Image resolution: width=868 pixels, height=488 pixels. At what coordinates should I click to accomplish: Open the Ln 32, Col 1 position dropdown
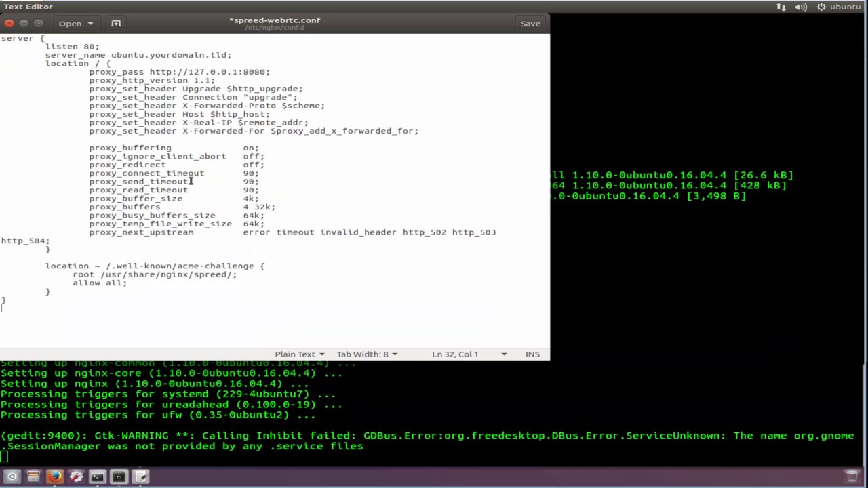469,354
